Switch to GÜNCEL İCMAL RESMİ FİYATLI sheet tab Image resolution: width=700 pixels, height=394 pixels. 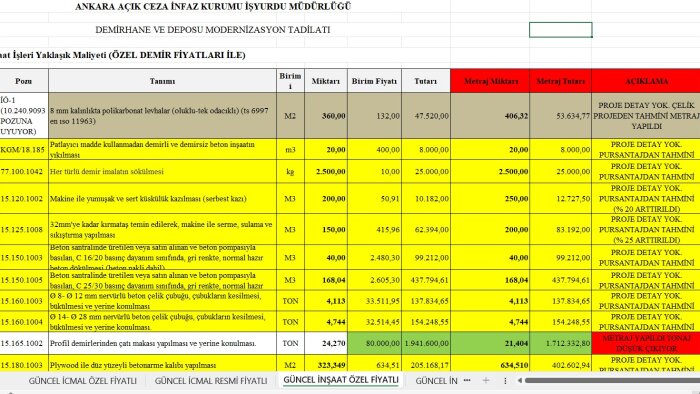click(x=211, y=381)
